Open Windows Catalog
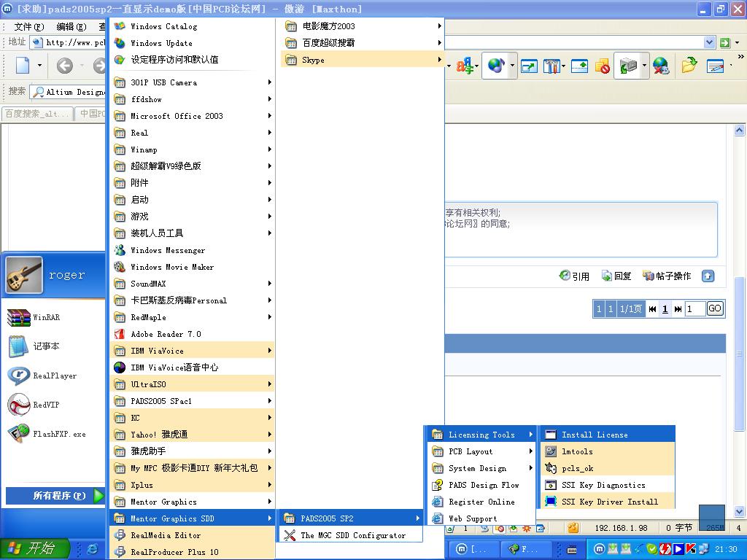747x560 pixels. (193, 26)
